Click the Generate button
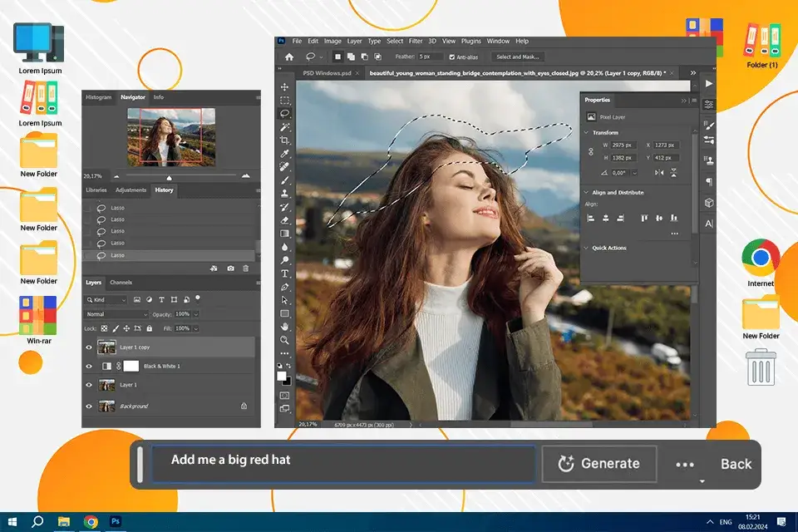This screenshot has width=798, height=532. 599,464
